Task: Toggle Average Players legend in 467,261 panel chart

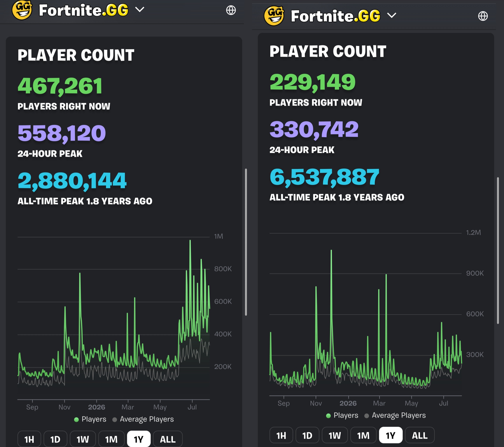Action: tap(143, 419)
